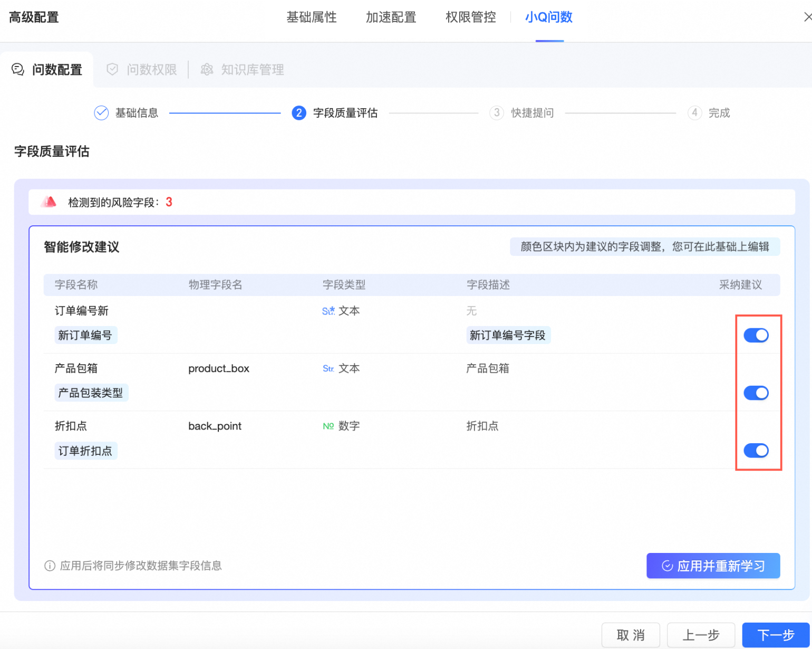Screen dimensions: 812x649
Task: Click the 基础信息 step label
Action: 137,113
